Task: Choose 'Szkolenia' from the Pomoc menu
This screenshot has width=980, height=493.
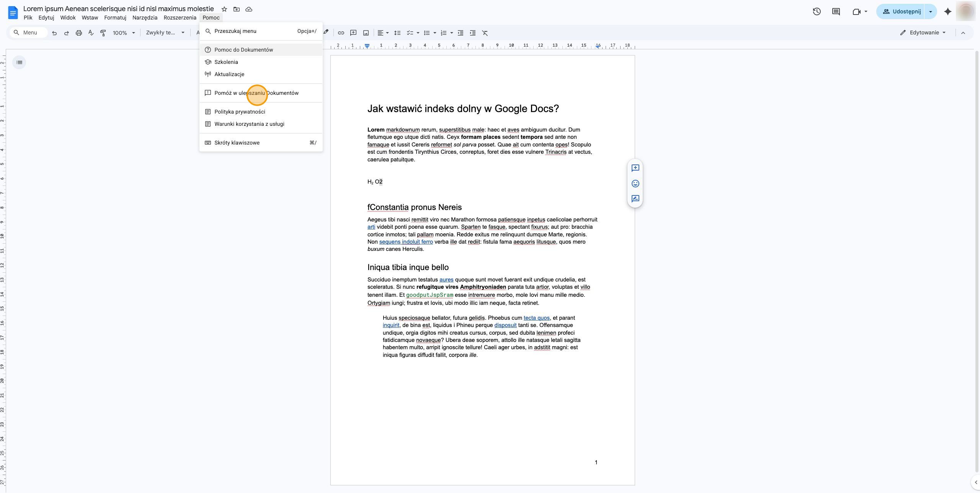Action: (261, 62)
